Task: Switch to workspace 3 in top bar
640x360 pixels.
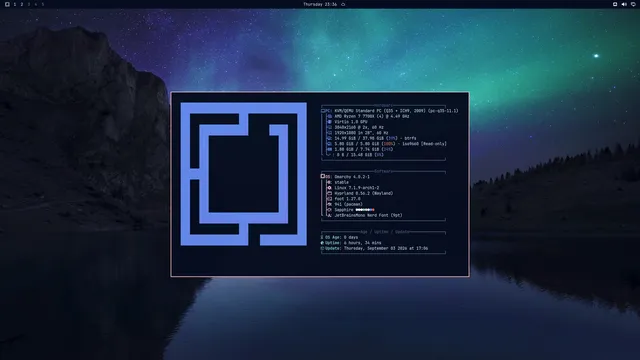Action: tap(29, 4)
